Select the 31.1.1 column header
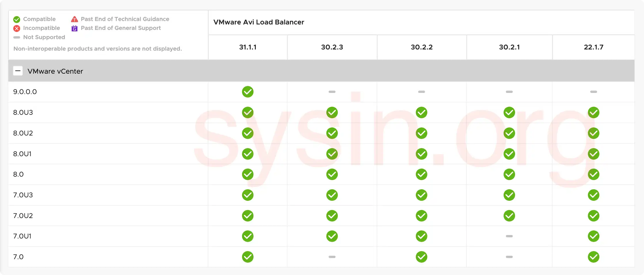The image size is (644, 275). (x=248, y=47)
